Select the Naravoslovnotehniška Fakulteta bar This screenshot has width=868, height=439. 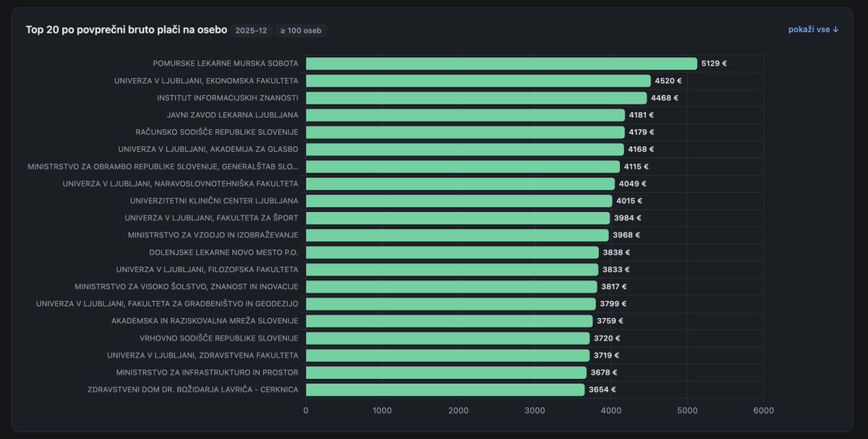[460, 184]
